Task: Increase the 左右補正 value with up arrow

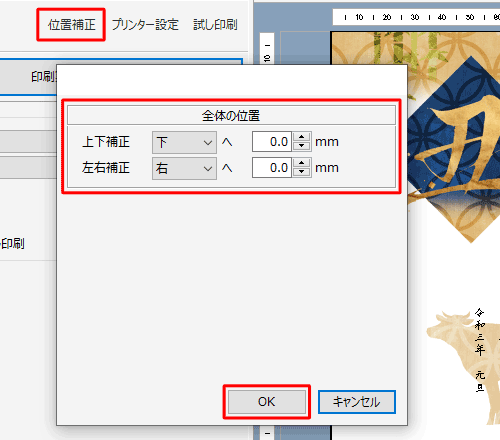Action: (x=302, y=163)
